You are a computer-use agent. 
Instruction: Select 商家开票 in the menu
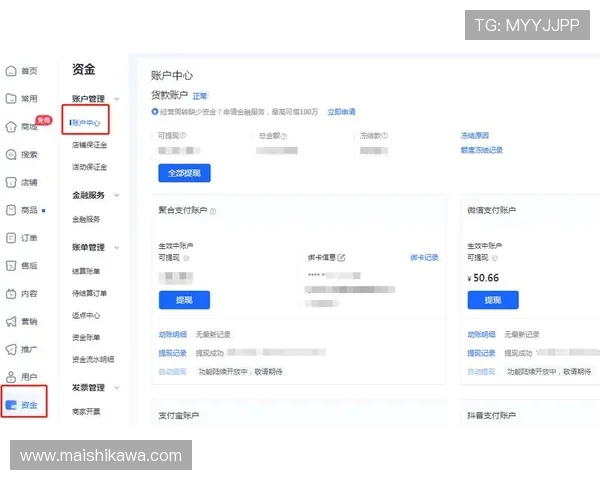pos(86,411)
